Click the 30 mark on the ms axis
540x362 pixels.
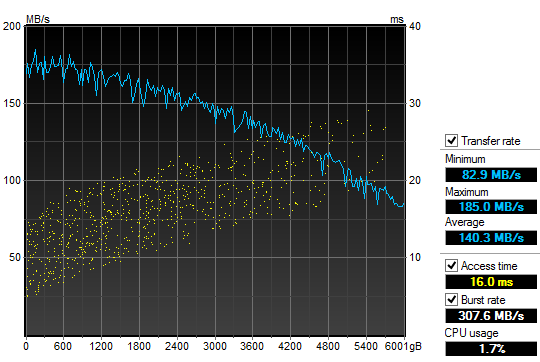pos(415,103)
